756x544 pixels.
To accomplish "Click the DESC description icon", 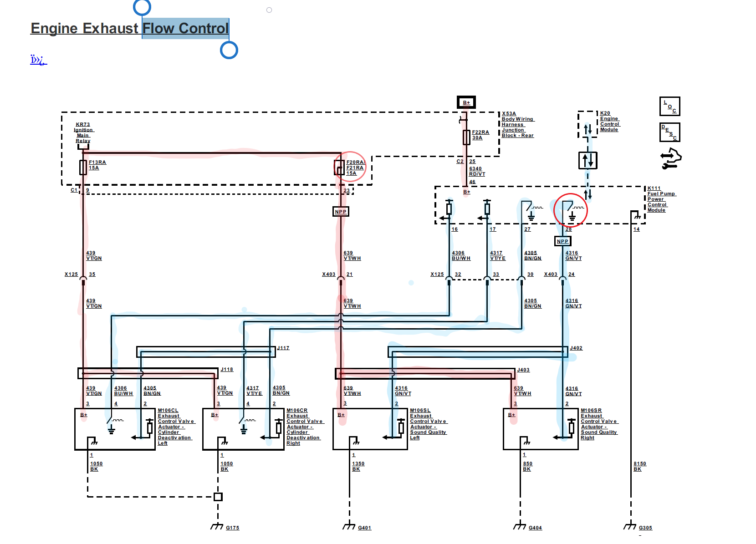I will click(x=669, y=132).
